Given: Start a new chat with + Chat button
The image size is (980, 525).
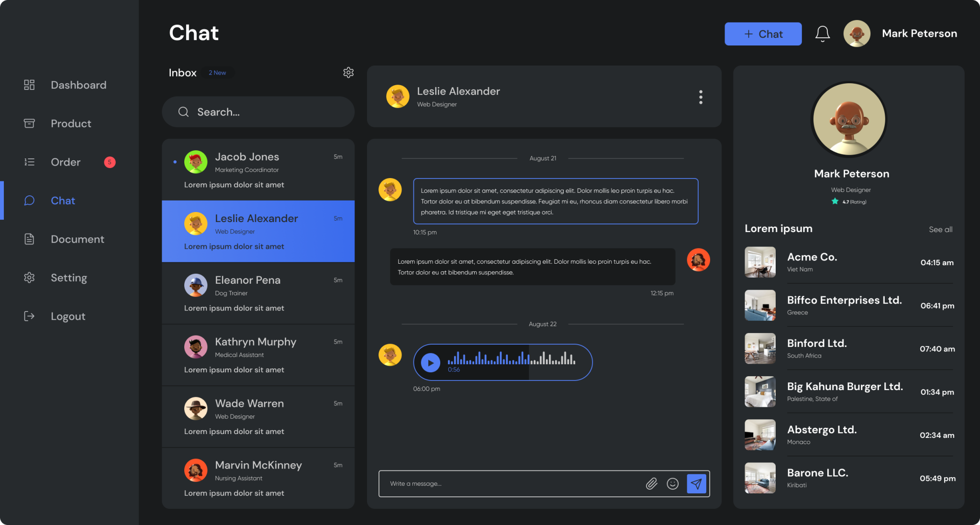Looking at the screenshot, I should (x=763, y=34).
